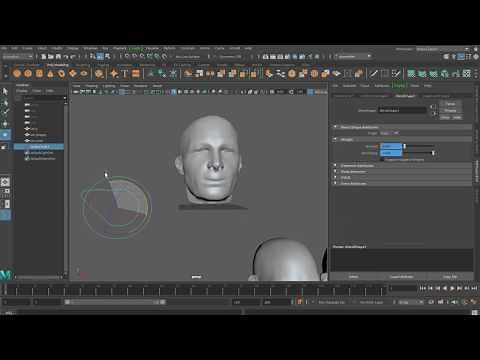This screenshot has width=480, height=360.
Task: Create a polygon cone from the shelf
Action: pyautogui.click(x=50, y=73)
